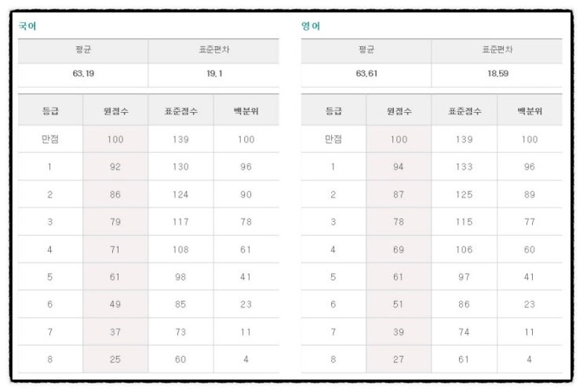This screenshot has width=583, height=392.
Task: Click the 영어 section heading
Action: (311, 26)
